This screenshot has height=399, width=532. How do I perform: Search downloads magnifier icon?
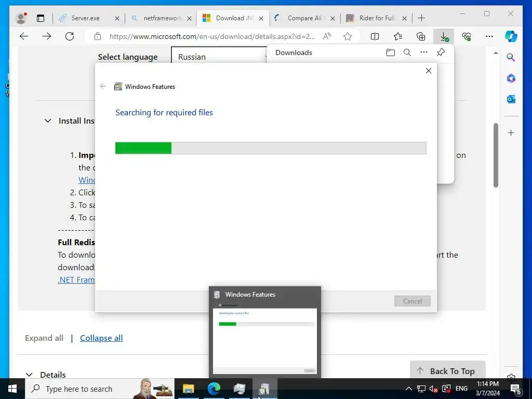click(x=407, y=52)
